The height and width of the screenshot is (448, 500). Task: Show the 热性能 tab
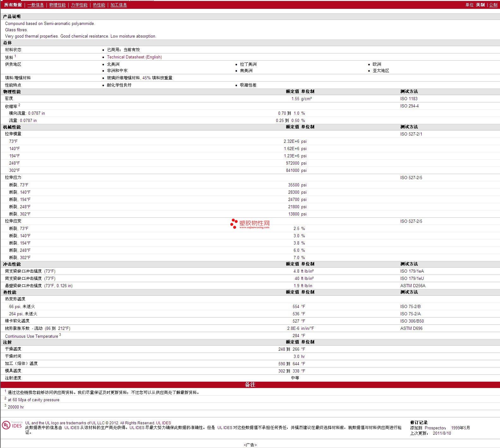[99, 5]
